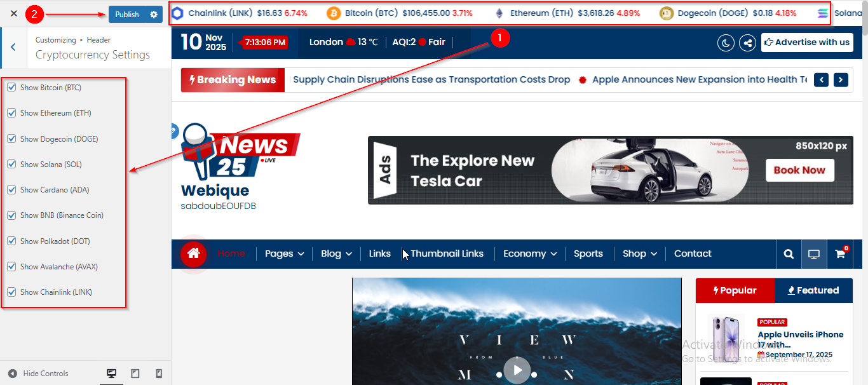Click the share icon in top bar

pos(748,43)
